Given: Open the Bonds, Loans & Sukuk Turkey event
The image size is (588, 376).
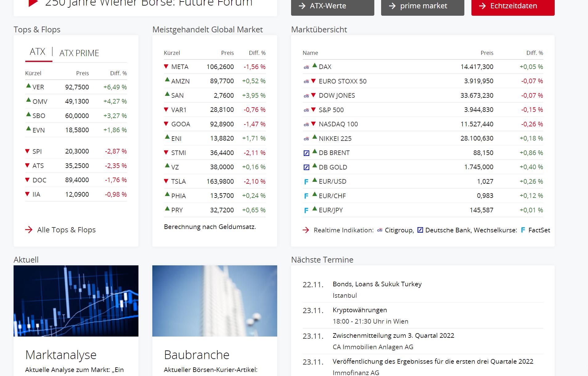Looking at the screenshot, I should [377, 284].
